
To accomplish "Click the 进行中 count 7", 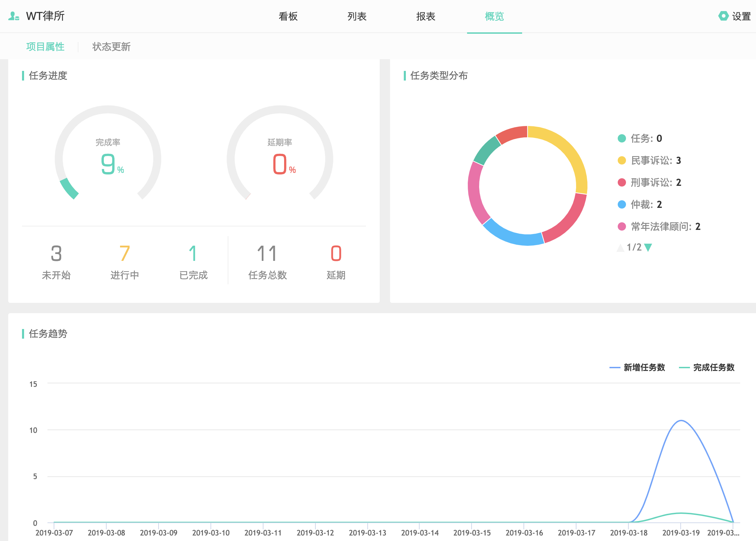I will (125, 254).
